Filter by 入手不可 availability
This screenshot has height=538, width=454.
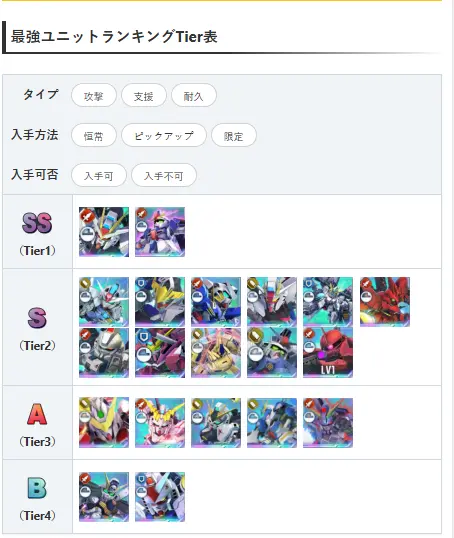pyautogui.click(x=164, y=175)
